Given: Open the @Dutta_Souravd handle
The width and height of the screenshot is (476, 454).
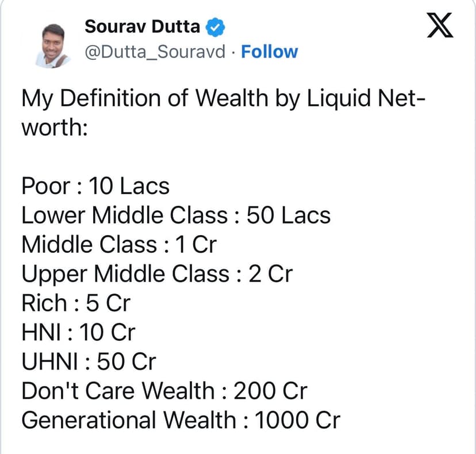Looking at the screenshot, I should [x=155, y=52].
